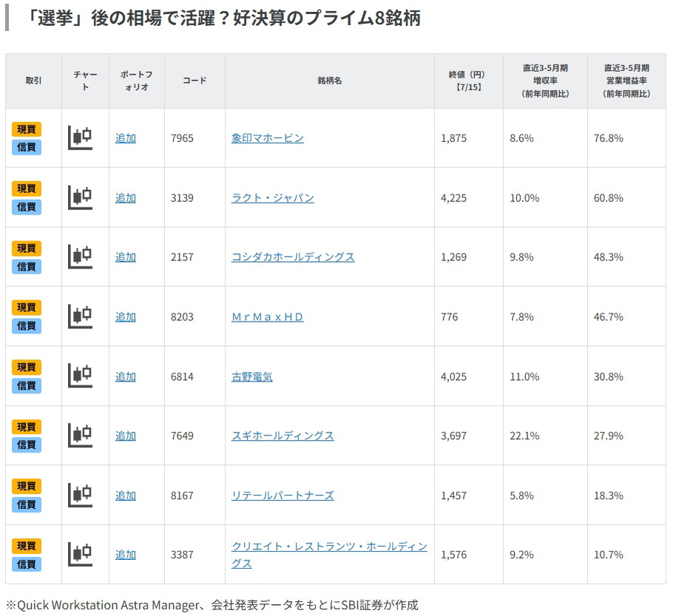The width and height of the screenshot is (673, 616).
Task: Click 信買 button for MrMaxHD
Action: (27, 326)
